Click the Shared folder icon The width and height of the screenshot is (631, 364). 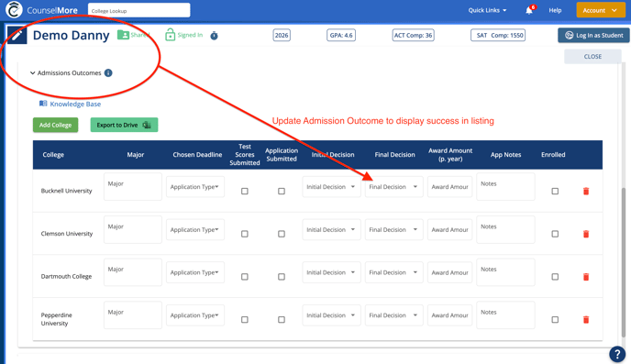pos(123,35)
